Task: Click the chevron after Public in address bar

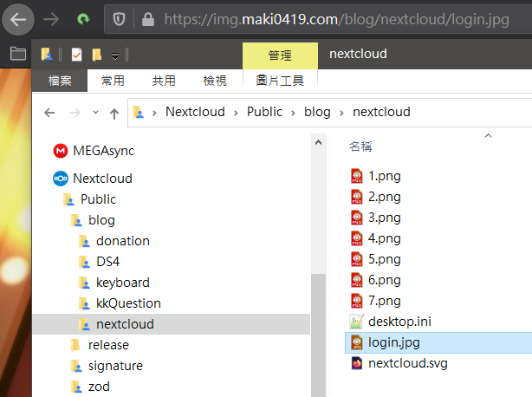Action: coord(293,112)
